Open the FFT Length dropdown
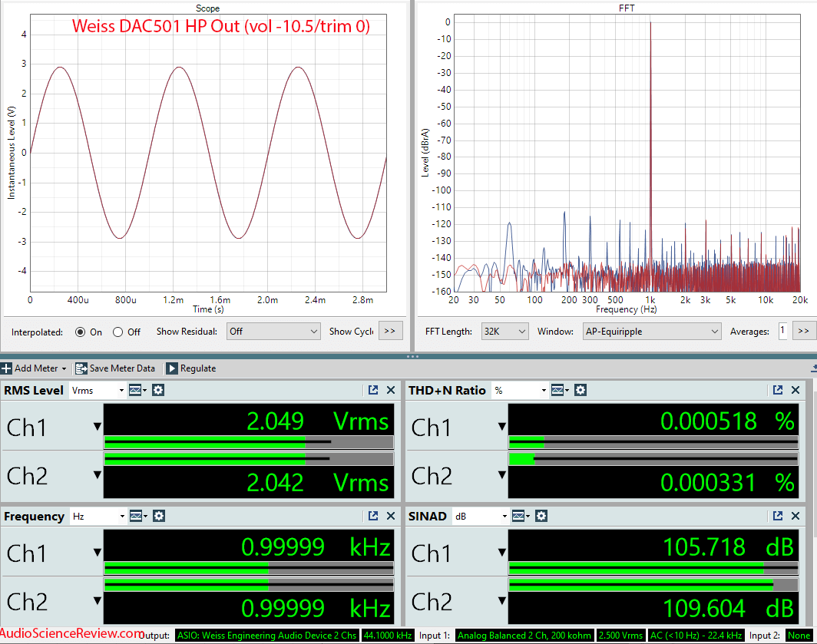Viewport: 817px width, 644px height. click(x=505, y=332)
